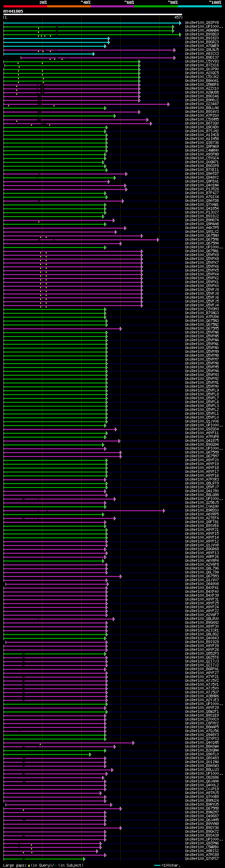This screenshot has width=225, height=868.
Task: Select the UniRef100_B9H874 label
Action: (x=202, y=220)
